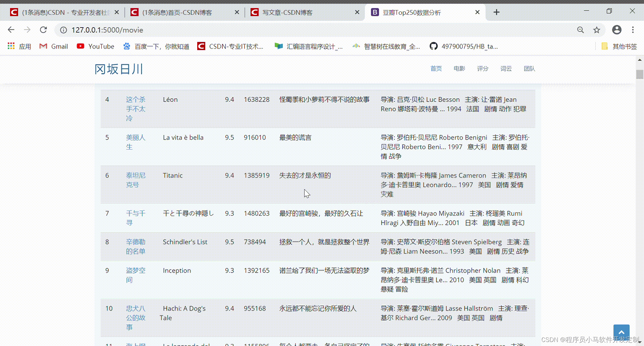The width and height of the screenshot is (644, 346).
Task: Open the 泰坦尼克号 movie link
Action: pyautogui.click(x=136, y=180)
